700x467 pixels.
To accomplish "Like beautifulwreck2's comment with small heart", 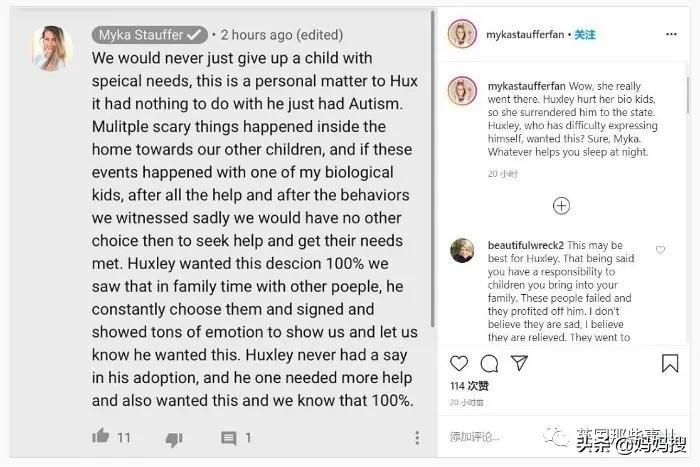I will coord(660,250).
